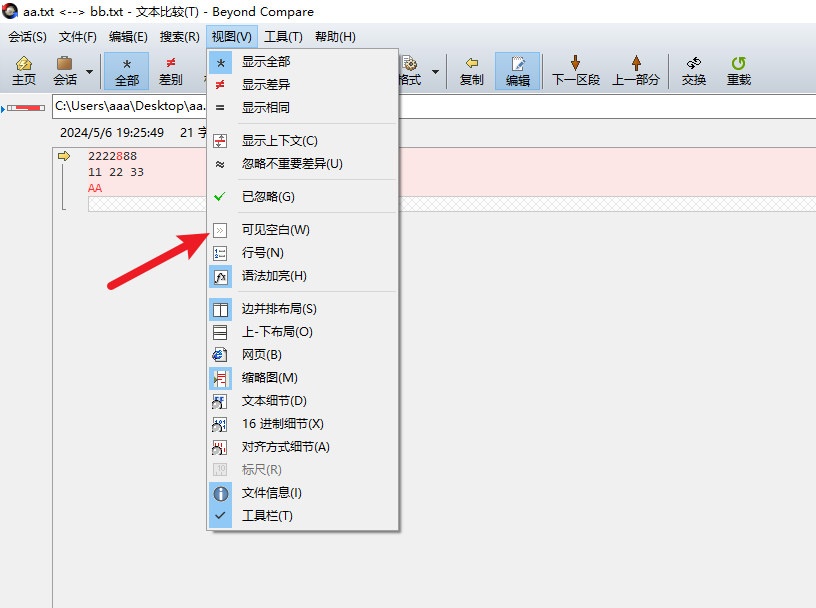The width and height of the screenshot is (816, 608).
Task: Select Show Differences (显示差异) menu item
Action: tap(302, 85)
